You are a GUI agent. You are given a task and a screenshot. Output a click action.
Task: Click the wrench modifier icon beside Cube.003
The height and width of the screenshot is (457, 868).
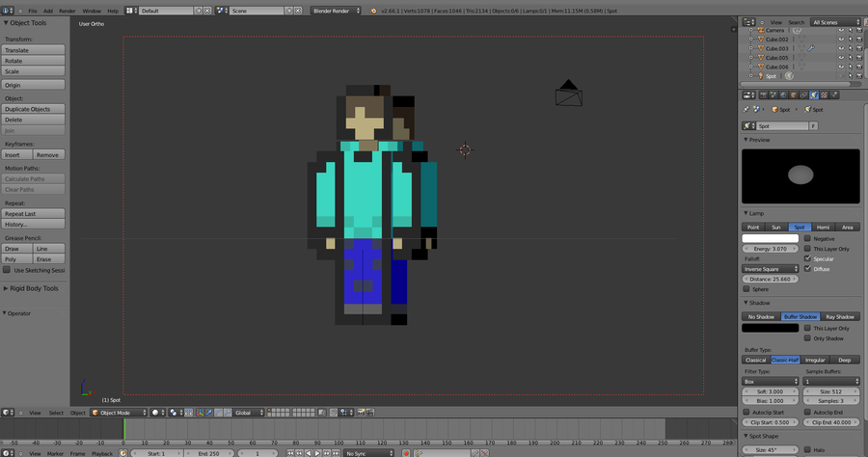point(811,48)
